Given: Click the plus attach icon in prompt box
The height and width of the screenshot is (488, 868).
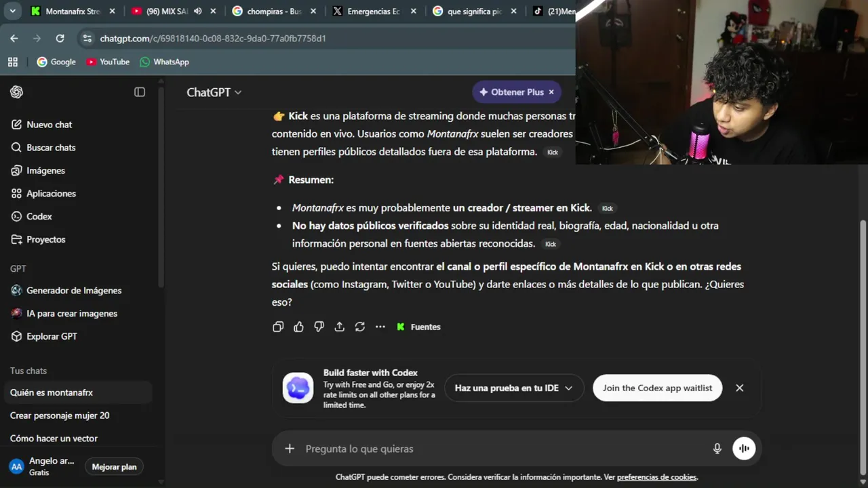Looking at the screenshot, I should point(290,449).
